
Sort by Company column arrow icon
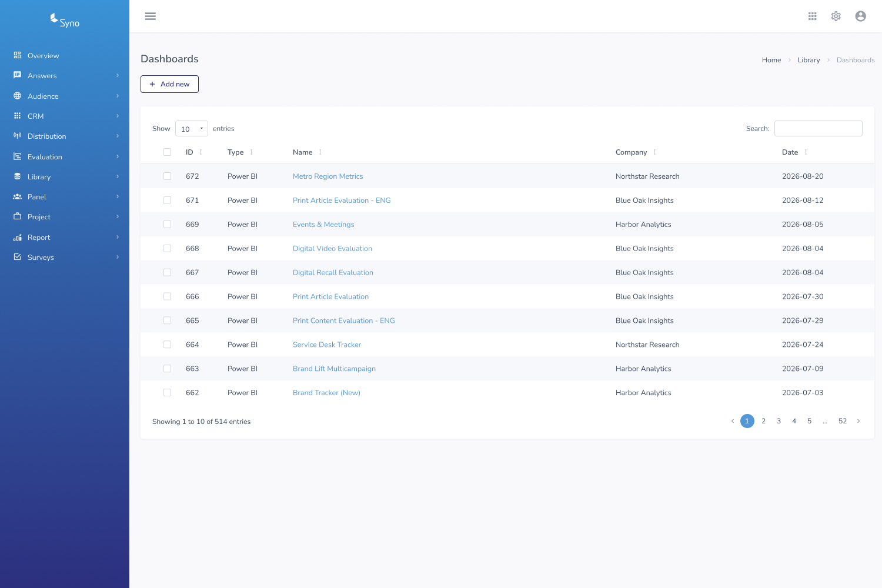click(x=654, y=152)
